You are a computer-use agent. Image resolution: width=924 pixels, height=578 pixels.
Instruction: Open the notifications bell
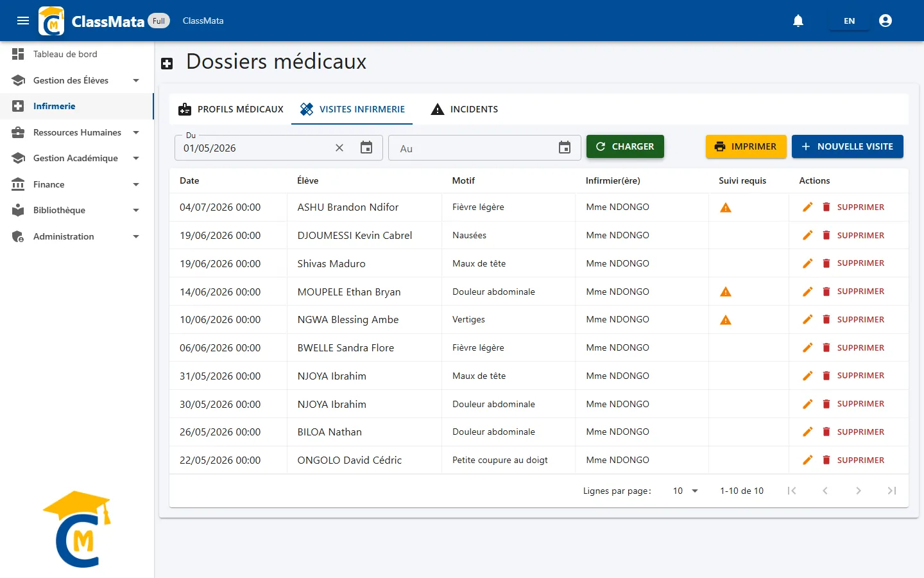(x=798, y=21)
